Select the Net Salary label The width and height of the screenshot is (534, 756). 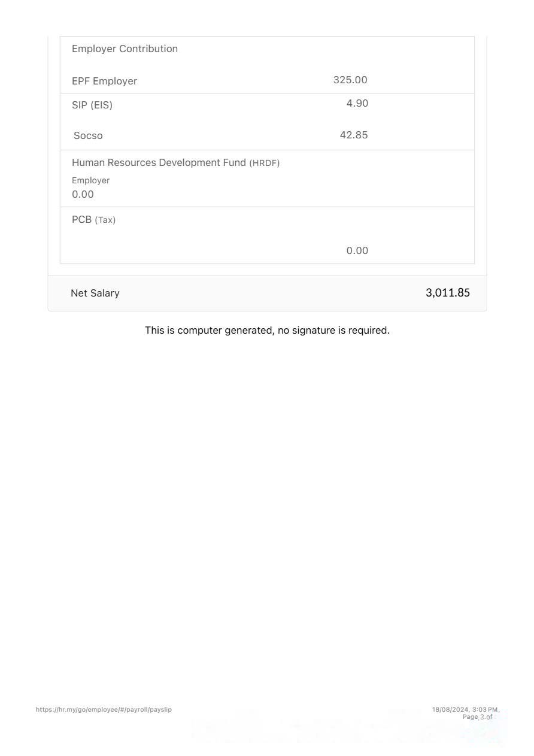[95, 294]
